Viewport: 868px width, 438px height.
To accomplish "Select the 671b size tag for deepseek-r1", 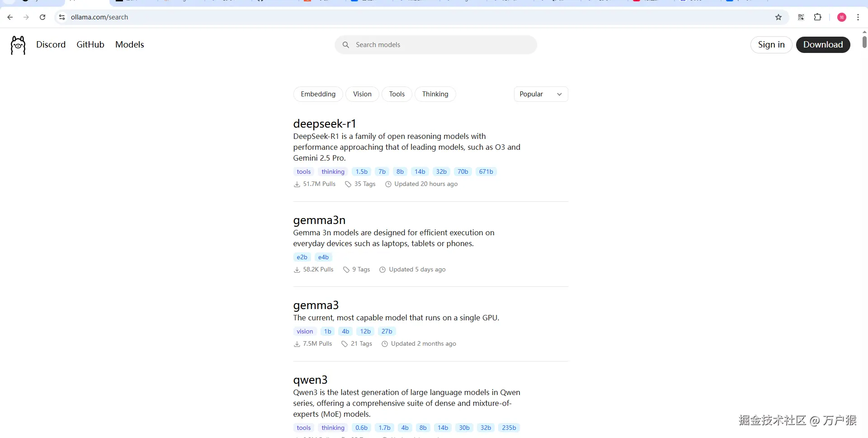I will point(486,172).
